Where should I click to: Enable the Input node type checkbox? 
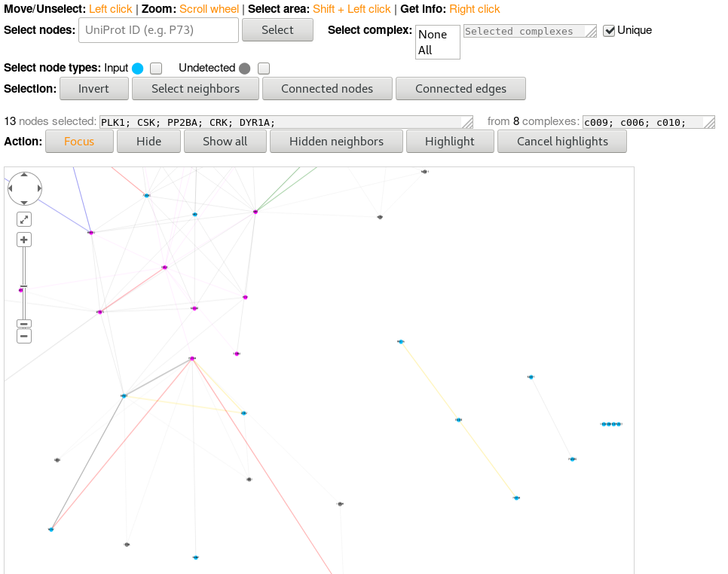click(x=155, y=68)
